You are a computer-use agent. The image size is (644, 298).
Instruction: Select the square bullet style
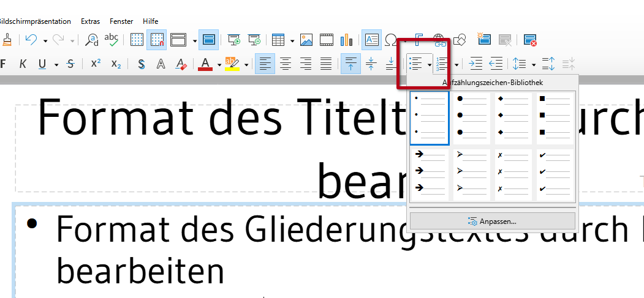(555, 119)
